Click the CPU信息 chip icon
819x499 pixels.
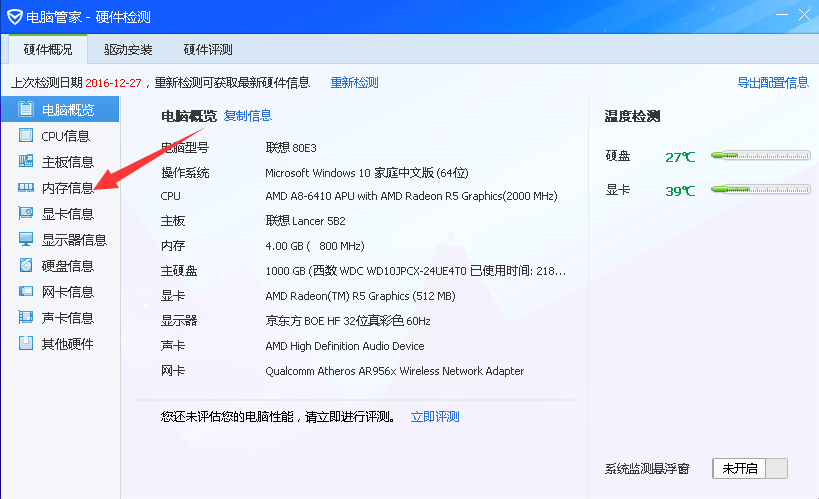[26, 135]
